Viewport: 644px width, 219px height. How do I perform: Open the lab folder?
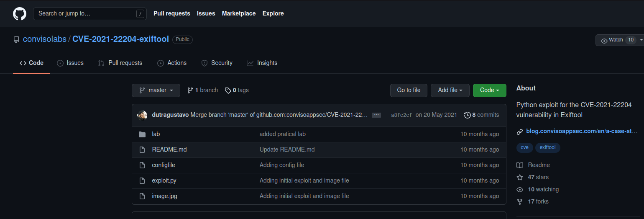[x=156, y=134]
